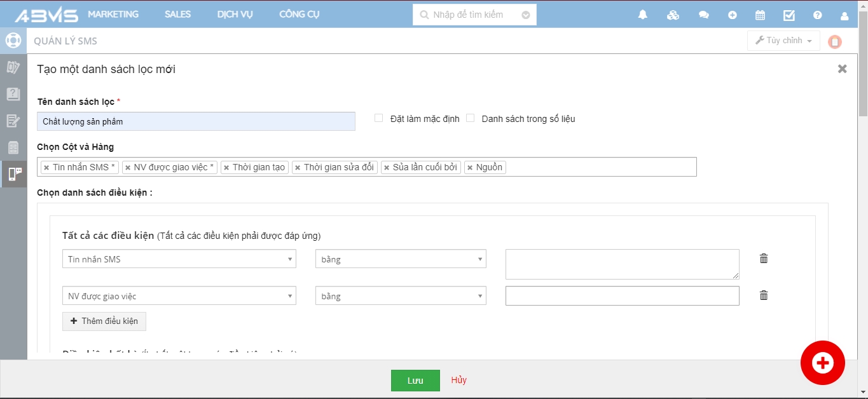Open the bằng operator dropdown in first row
Viewport: 868px width, 399px height.
401,259
